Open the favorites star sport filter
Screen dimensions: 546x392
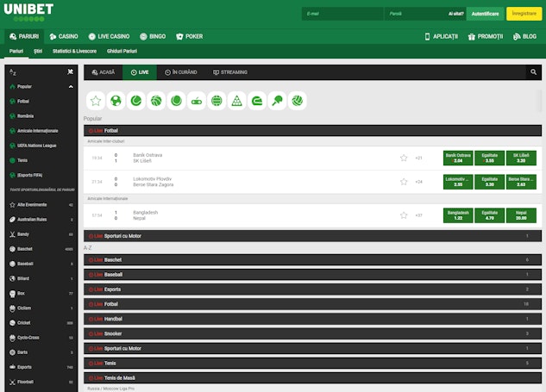point(96,101)
